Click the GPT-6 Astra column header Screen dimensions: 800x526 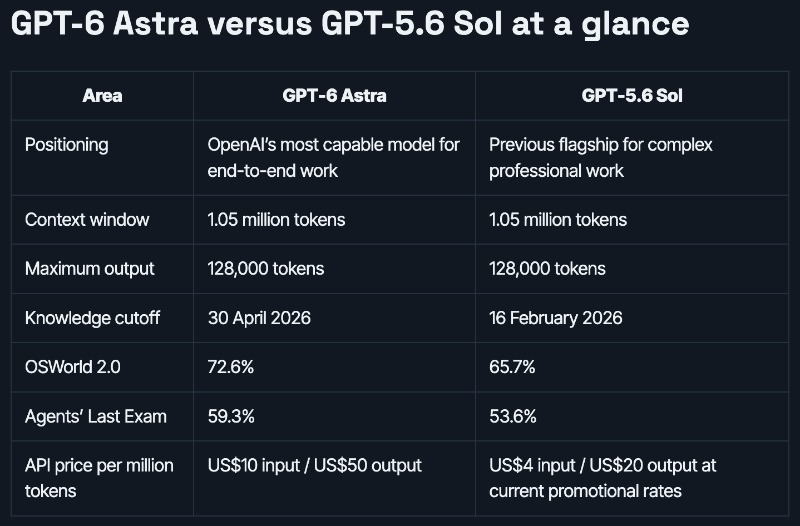(x=334, y=95)
